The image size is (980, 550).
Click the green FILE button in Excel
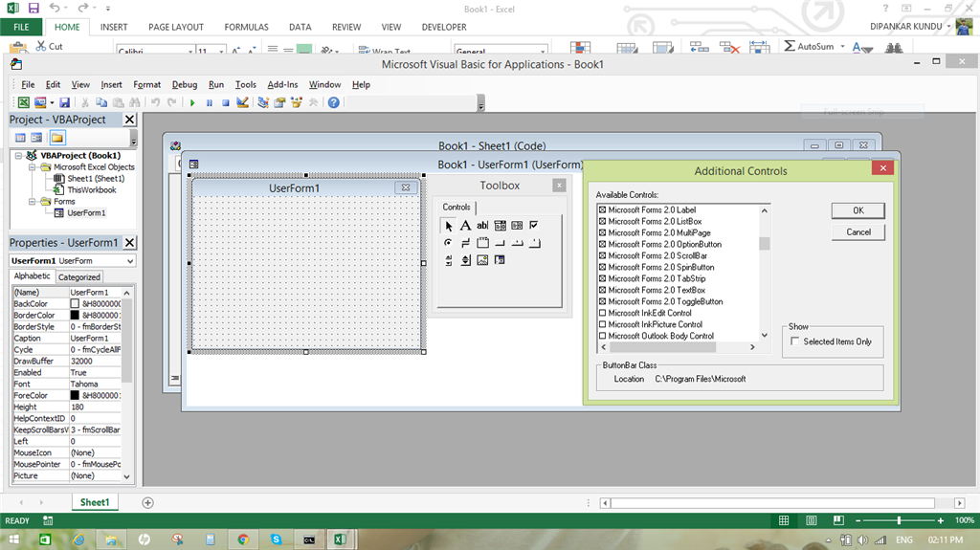click(x=21, y=27)
